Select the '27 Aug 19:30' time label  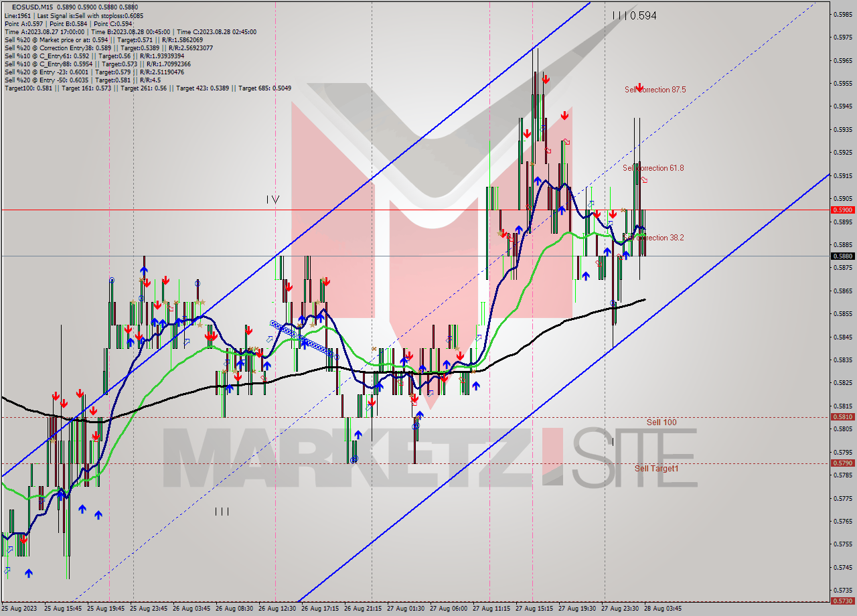(x=577, y=609)
